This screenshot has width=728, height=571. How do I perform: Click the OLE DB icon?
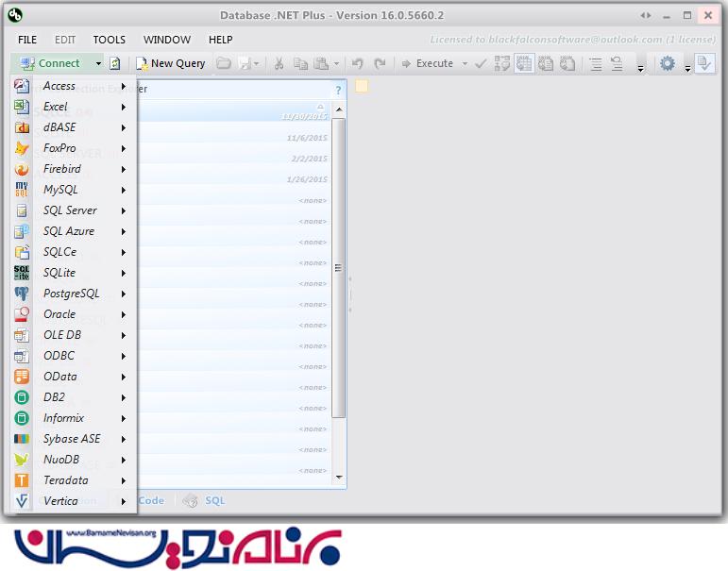pyautogui.click(x=22, y=335)
